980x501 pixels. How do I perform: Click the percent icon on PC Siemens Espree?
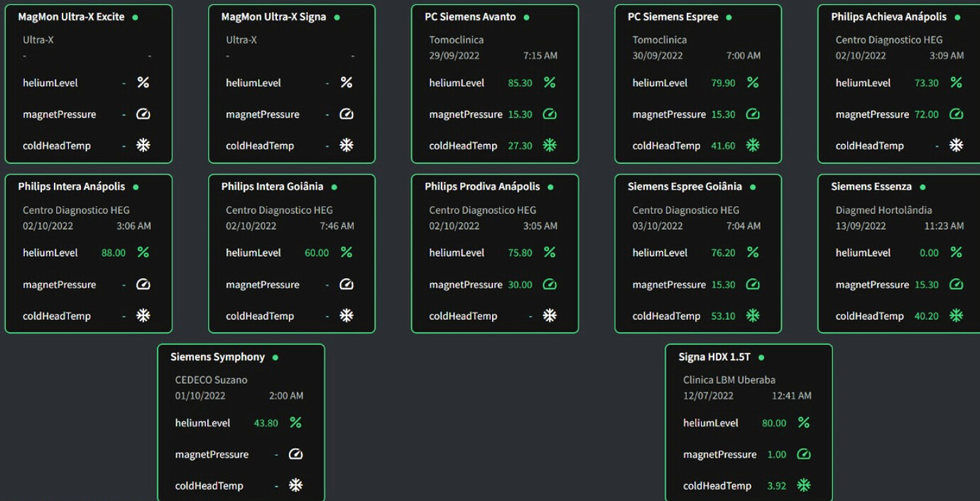coord(753,83)
